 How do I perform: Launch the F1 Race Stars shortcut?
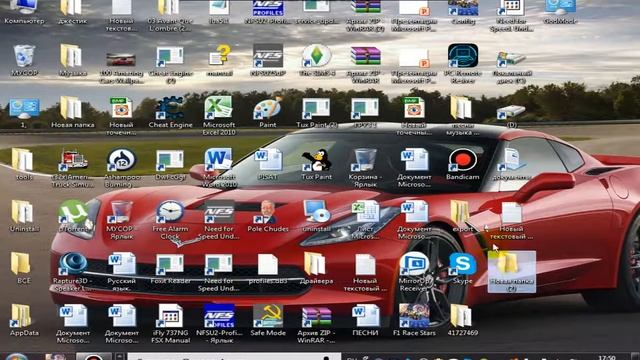(x=414, y=320)
